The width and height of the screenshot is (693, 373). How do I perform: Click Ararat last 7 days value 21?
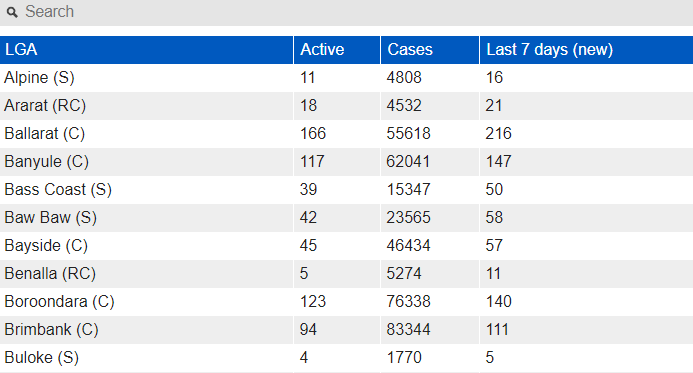[494, 106]
